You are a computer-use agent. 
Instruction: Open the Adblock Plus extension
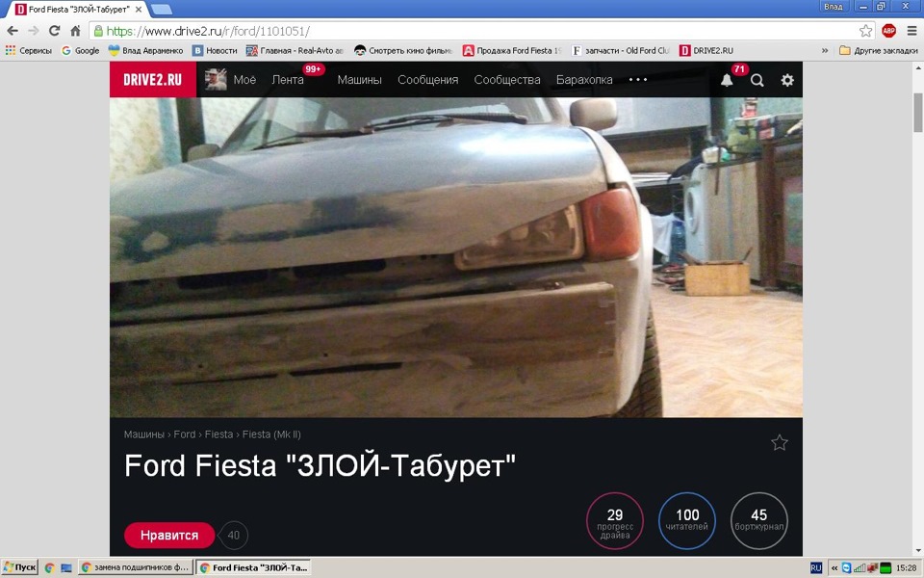(x=888, y=31)
